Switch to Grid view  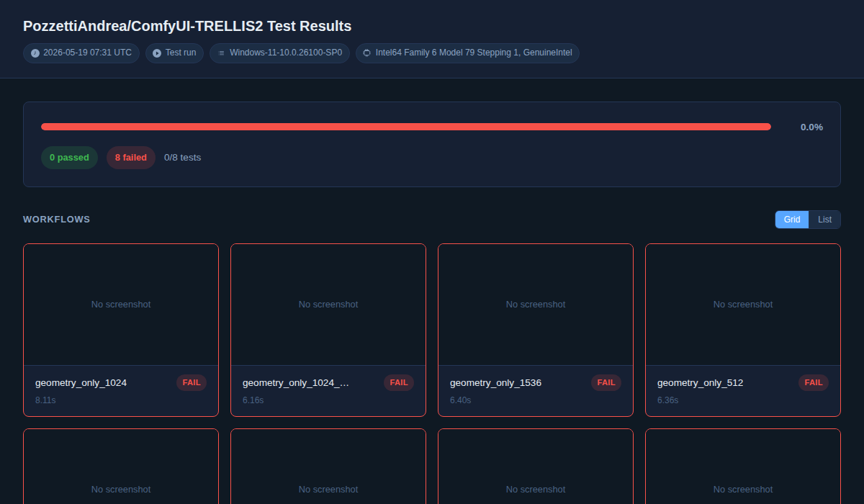coord(792,220)
